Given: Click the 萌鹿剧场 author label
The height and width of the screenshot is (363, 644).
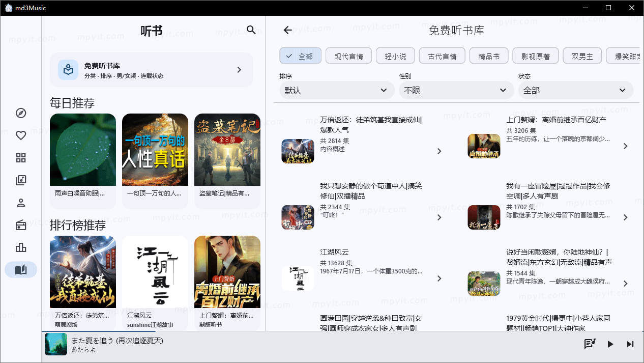Looking at the screenshot, I should (x=67, y=324).
